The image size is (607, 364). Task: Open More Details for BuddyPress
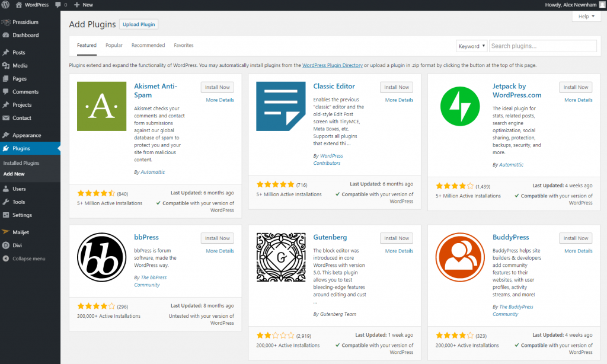pos(579,251)
